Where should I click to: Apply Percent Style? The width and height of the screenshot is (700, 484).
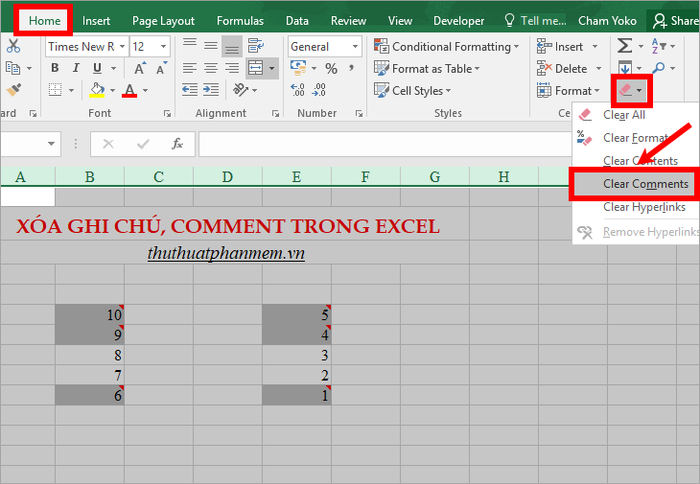pos(331,68)
